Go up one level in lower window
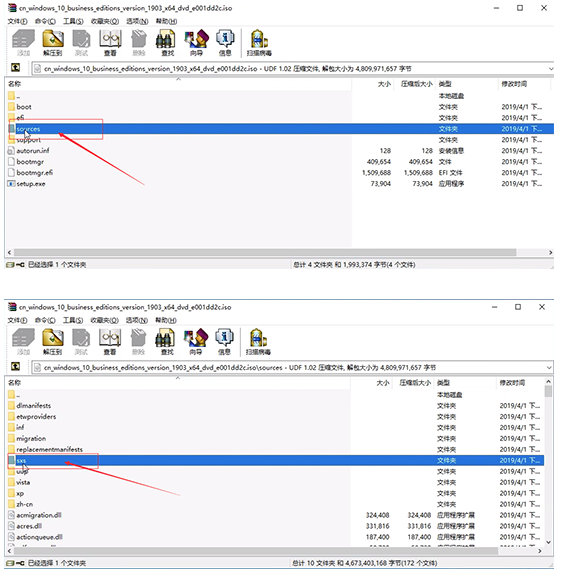The width and height of the screenshot is (563, 576). pos(15,367)
